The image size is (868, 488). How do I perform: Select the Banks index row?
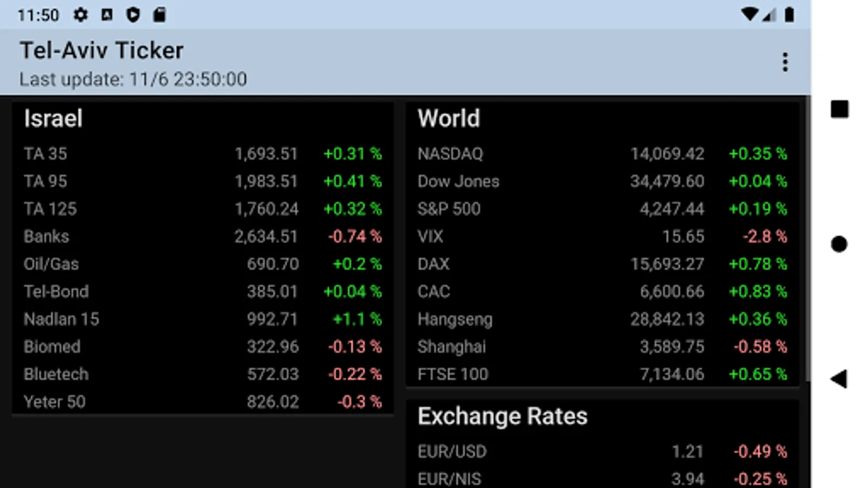202,236
